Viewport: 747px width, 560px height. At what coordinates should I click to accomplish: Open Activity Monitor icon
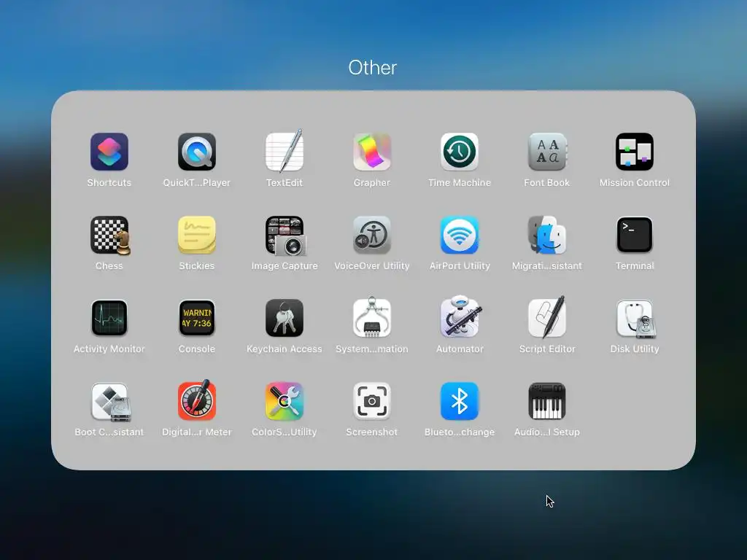(x=109, y=318)
